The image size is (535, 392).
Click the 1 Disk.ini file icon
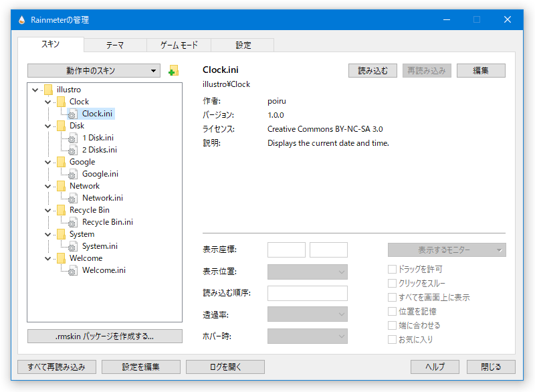[x=73, y=138]
